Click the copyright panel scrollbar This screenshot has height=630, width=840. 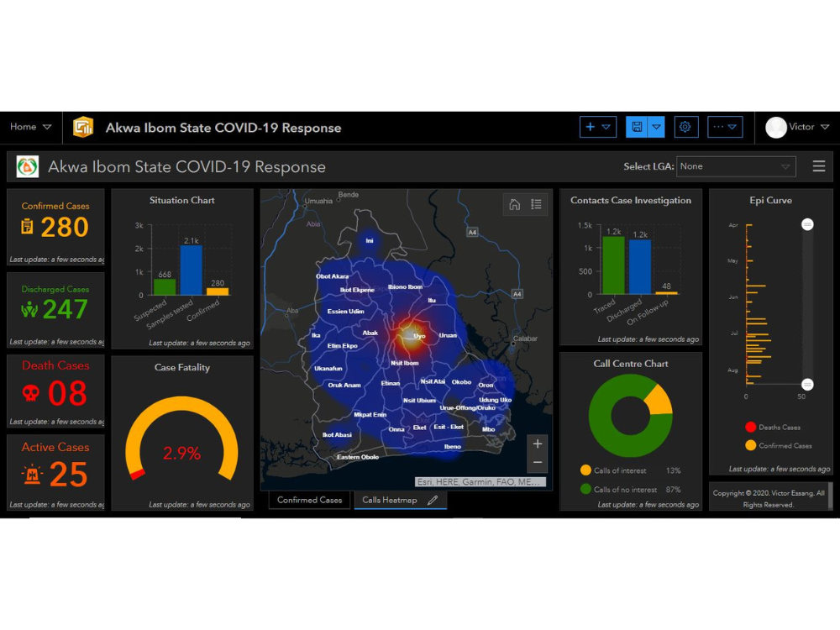[x=831, y=496]
